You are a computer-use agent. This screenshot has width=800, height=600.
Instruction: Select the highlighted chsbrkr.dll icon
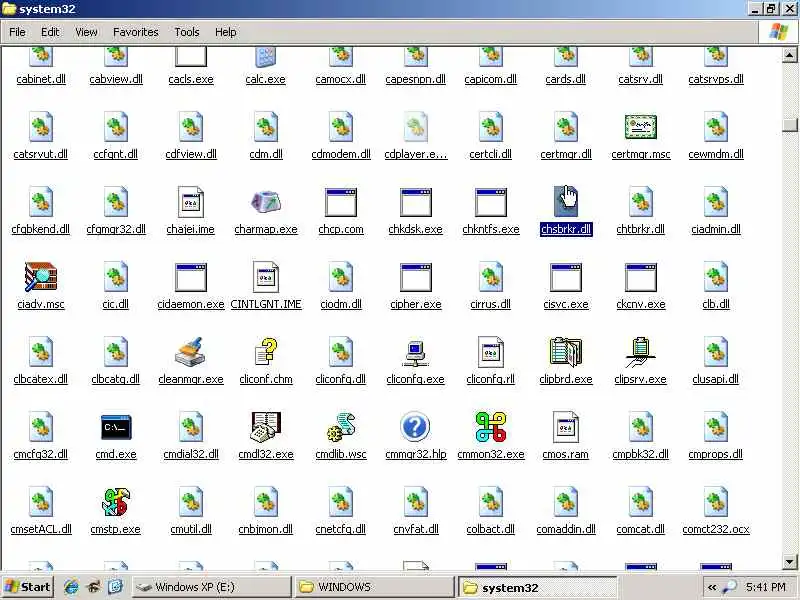tap(565, 202)
